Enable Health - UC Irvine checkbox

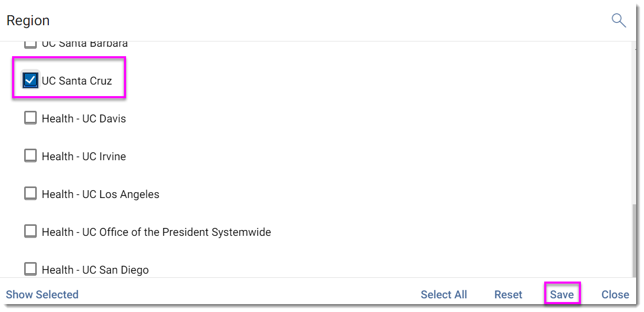pos(30,156)
